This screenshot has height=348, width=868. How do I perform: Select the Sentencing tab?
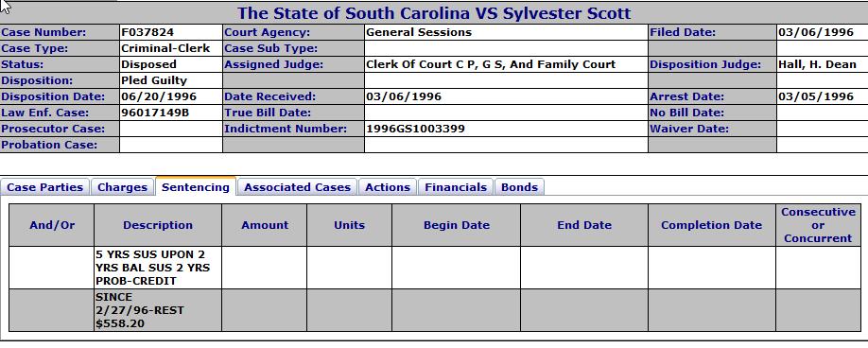[x=196, y=186]
